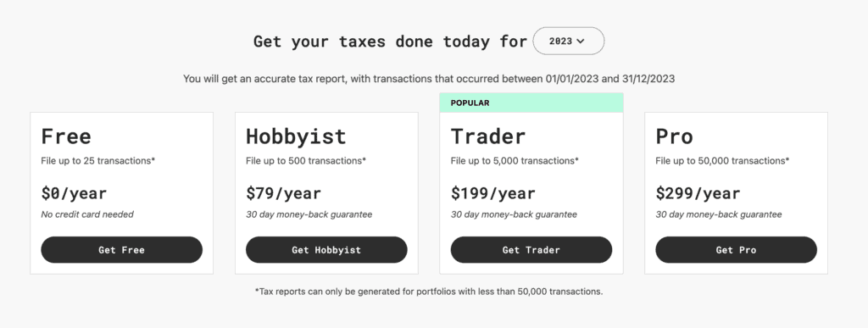Image resolution: width=868 pixels, height=328 pixels.
Task: Click the Get Hobbyist button
Action: [326, 250]
